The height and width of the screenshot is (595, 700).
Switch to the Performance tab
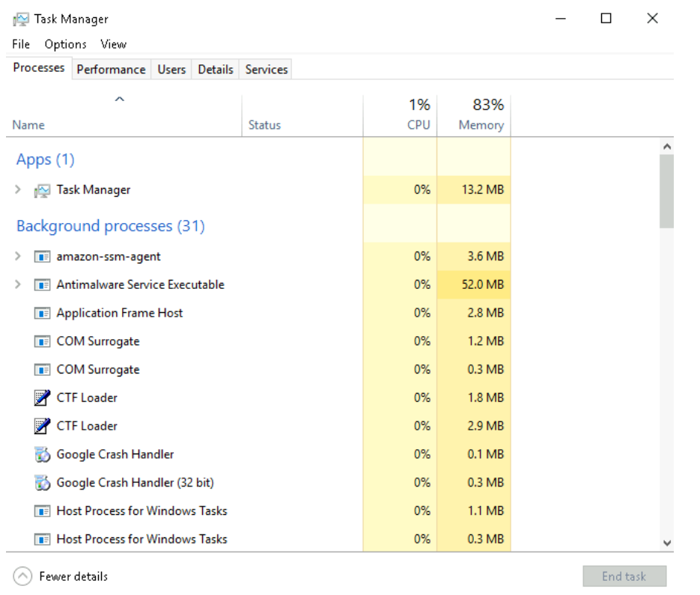[111, 70]
